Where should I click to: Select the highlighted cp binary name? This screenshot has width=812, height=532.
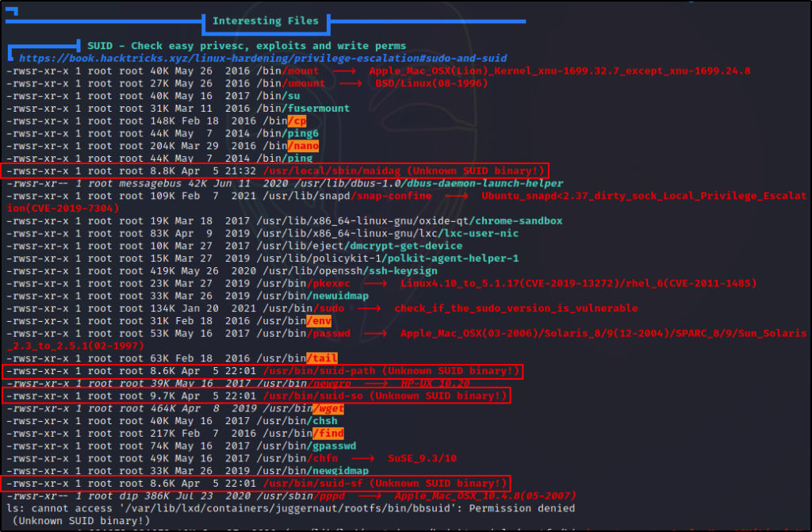coord(297,121)
